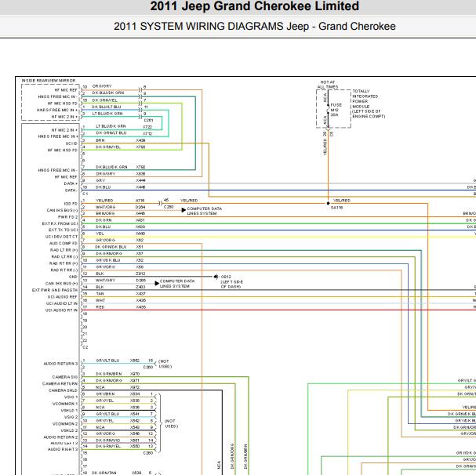Click the 'WHT/GRY' wire color label

pos(105,280)
